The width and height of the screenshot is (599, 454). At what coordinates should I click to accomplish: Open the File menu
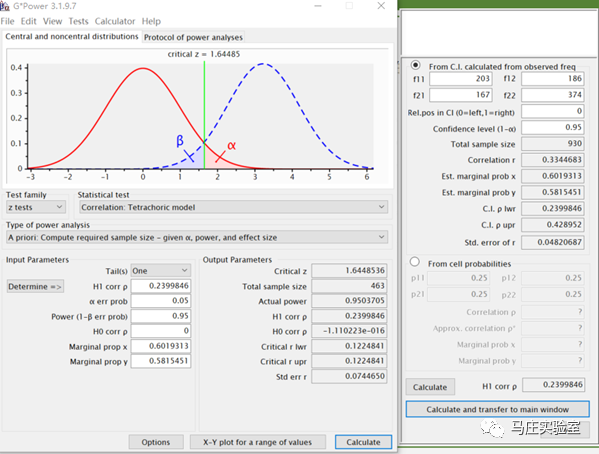pos(7,21)
